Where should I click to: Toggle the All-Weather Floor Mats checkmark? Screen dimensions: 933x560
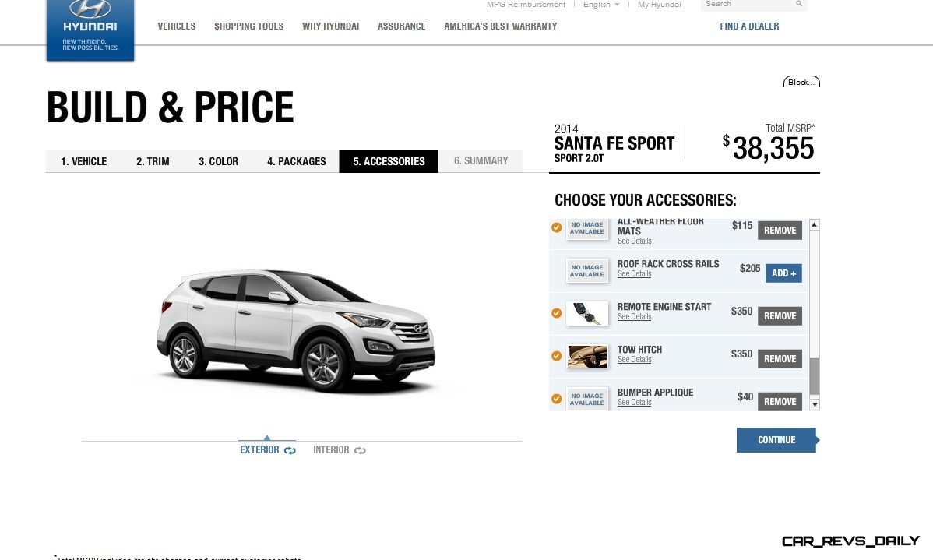[x=556, y=227]
